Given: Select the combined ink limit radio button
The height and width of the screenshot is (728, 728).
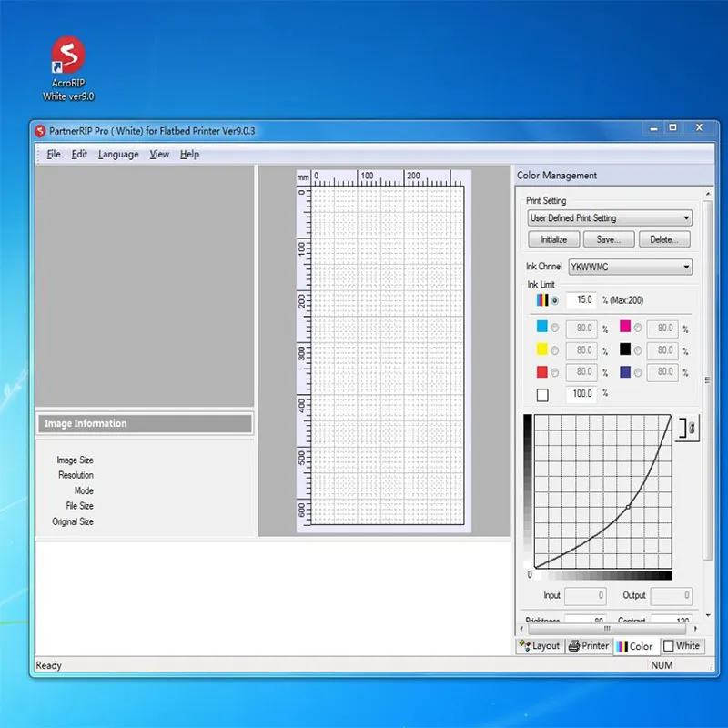Looking at the screenshot, I should pos(555,300).
